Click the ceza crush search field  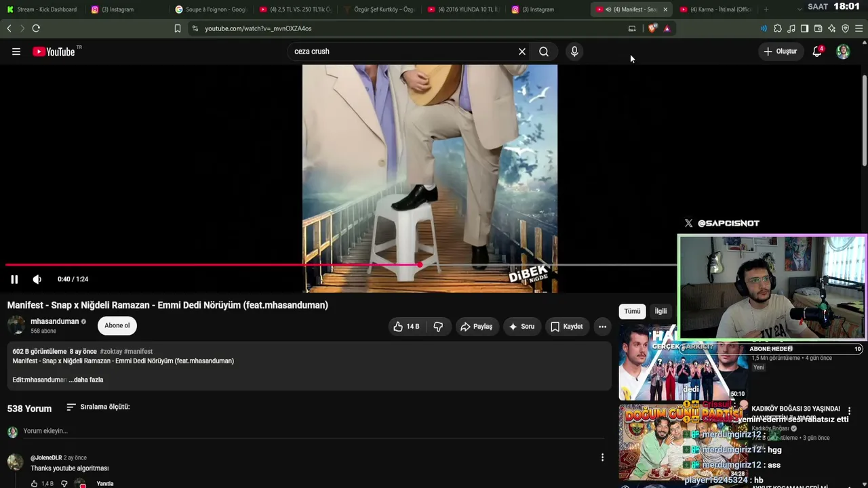pos(403,52)
